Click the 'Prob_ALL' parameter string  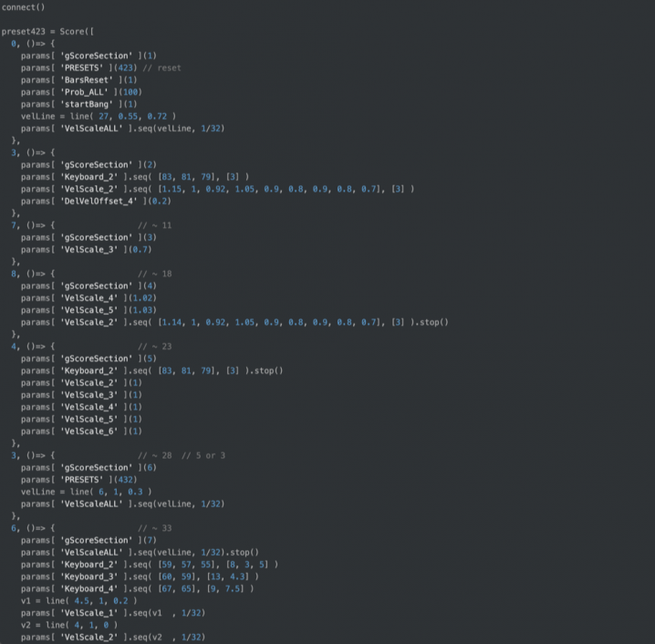click(x=83, y=92)
